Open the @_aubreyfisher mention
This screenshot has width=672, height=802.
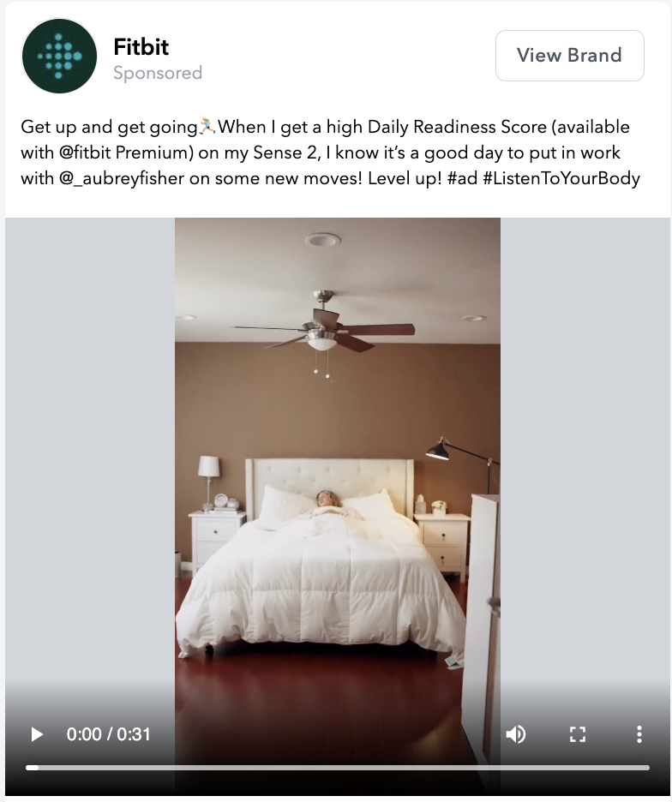click(122, 178)
